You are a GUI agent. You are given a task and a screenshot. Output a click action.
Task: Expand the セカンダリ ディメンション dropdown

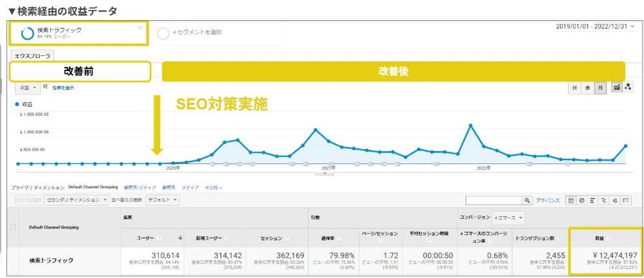tap(76, 200)
